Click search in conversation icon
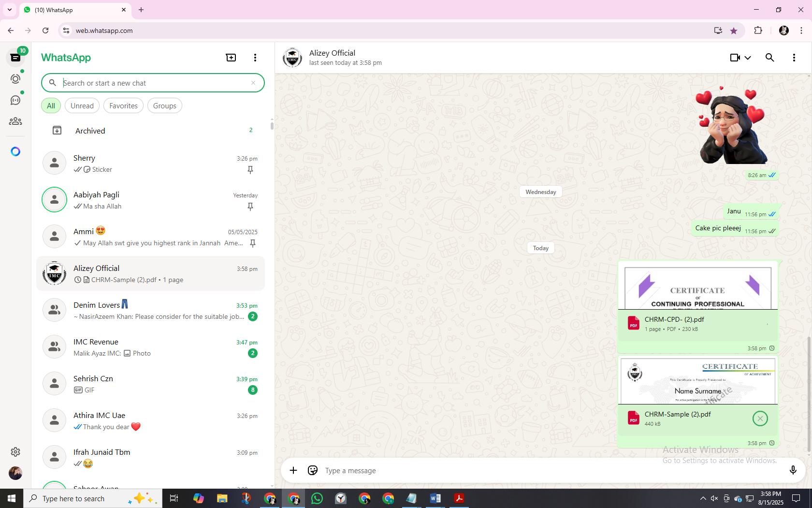Viewport: 812px width, 508px height. pyautogui.click(x=770, y=58)
